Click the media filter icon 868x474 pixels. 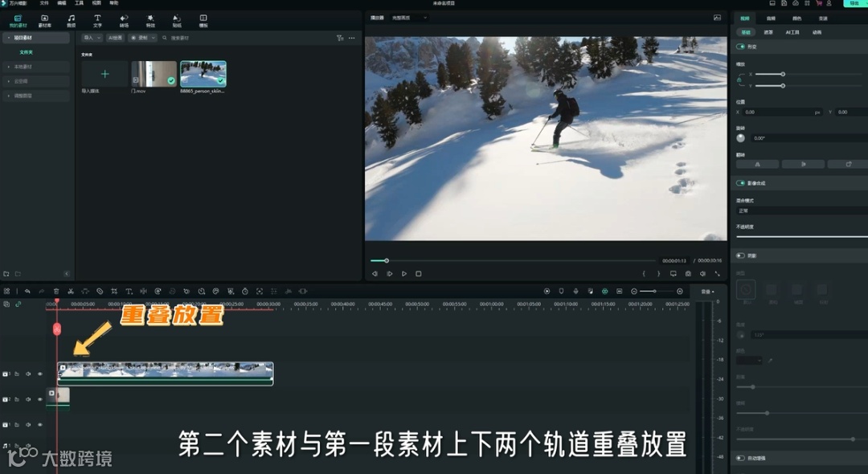(340, 39)
